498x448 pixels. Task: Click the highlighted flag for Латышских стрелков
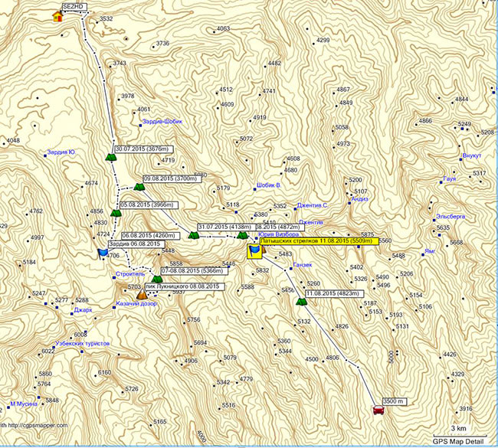[x=254, y=251]
